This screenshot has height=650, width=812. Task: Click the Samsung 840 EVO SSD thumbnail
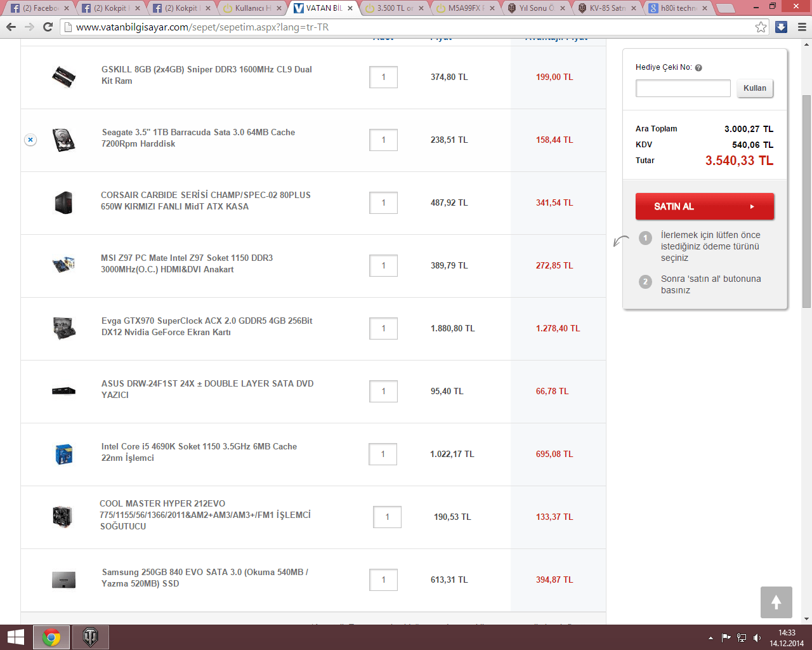pos(63,580)
